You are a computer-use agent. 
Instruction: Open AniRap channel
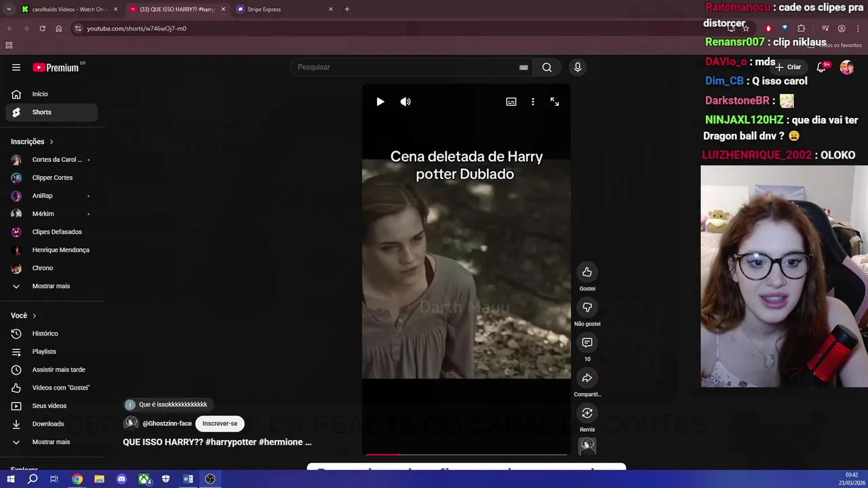[x=52, y=196]
